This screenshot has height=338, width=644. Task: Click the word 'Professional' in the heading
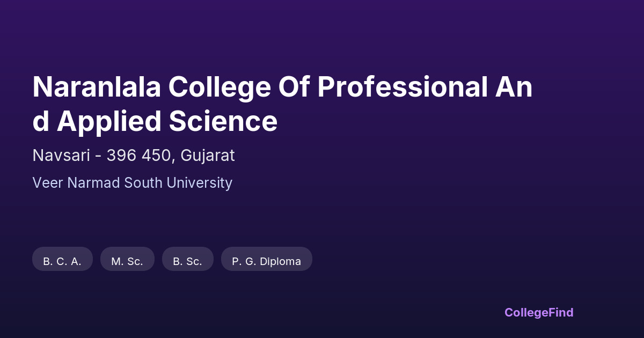tap(401, 87)
